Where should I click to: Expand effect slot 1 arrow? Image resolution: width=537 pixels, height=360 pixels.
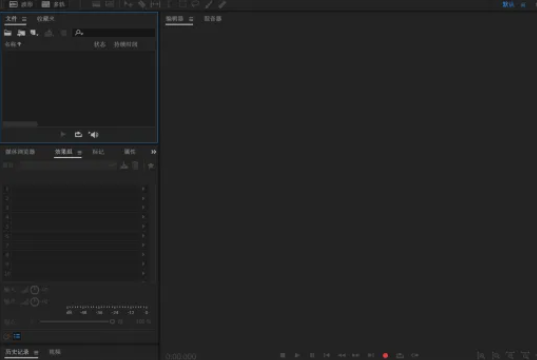pyautogui.click(x=143, y=189)
